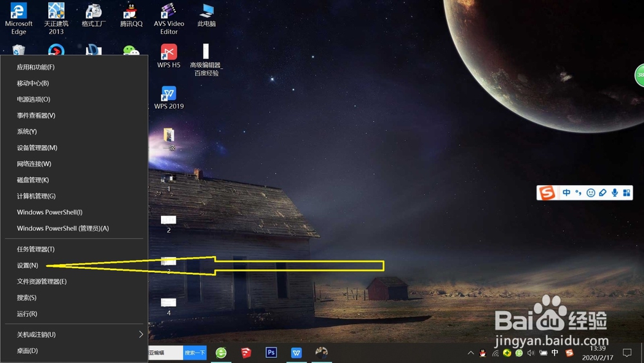The height and width of the screenshot is (363, 644).
Task: Select the 此电脑 desktop icon
Action: (x=206, y=15)
